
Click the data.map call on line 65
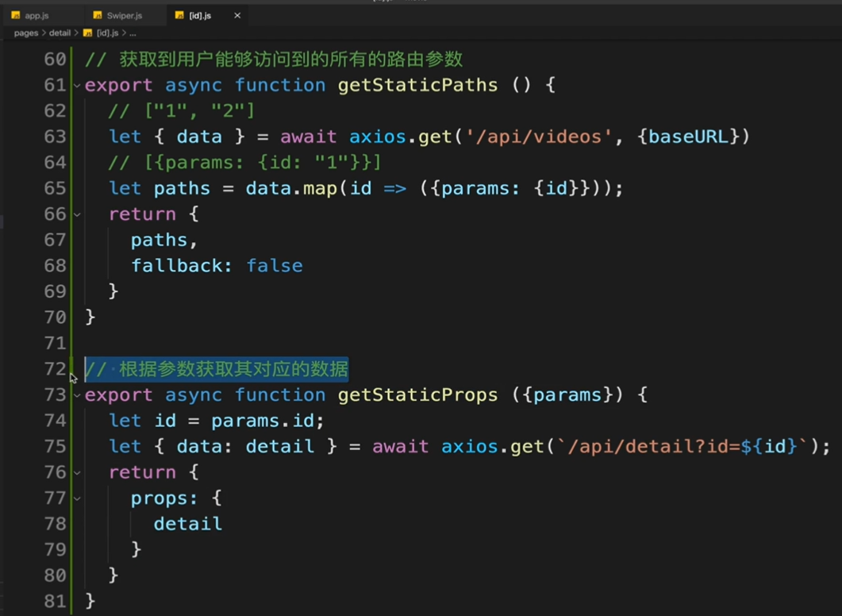pos(291,188)
